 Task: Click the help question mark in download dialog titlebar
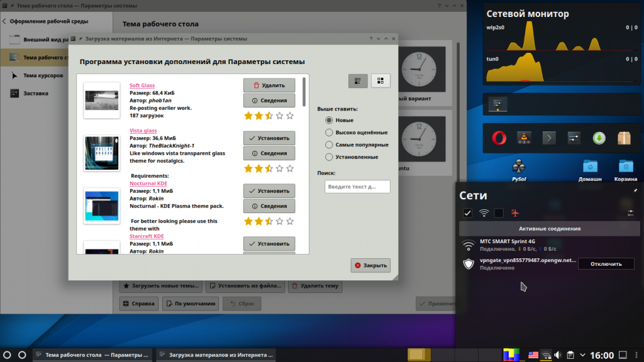click(x=371, y=38)
